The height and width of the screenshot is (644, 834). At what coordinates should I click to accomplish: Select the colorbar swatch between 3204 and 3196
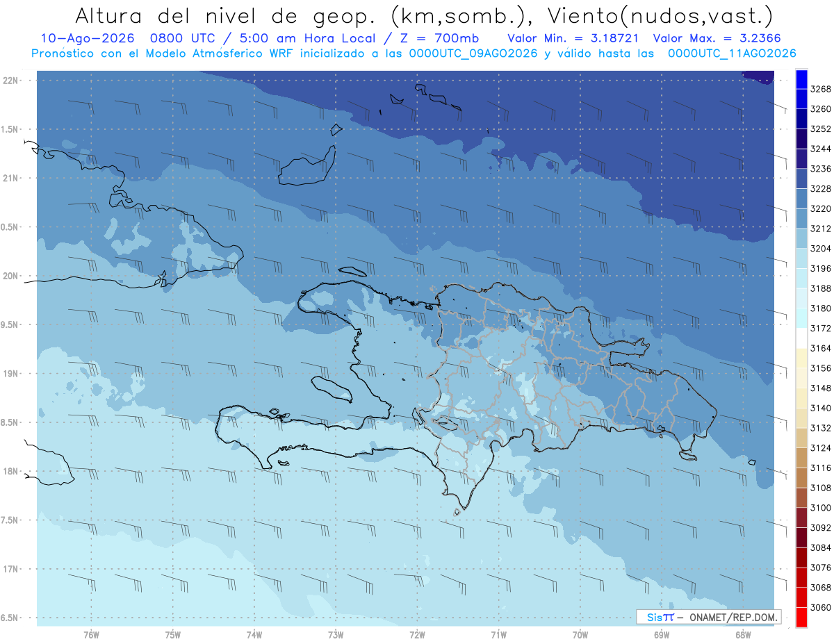(801, 258)
